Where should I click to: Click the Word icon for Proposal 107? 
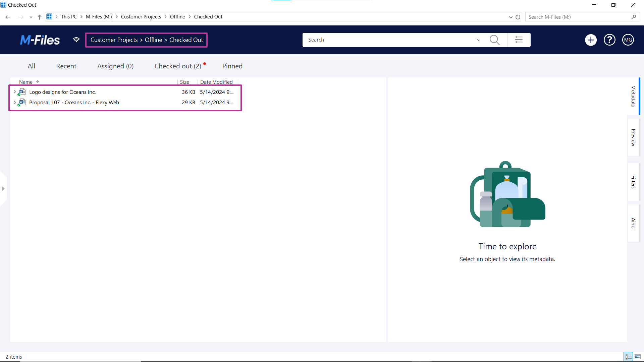point(22,102)
